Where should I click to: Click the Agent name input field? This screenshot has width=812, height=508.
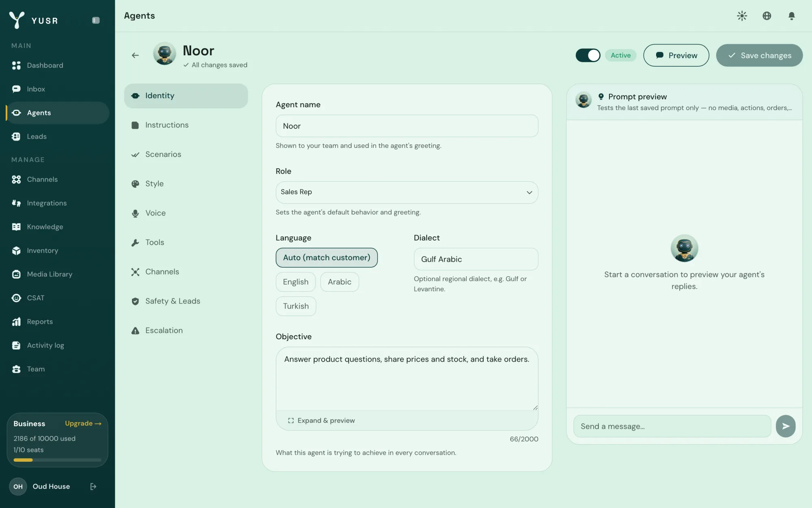click(407, 126)
